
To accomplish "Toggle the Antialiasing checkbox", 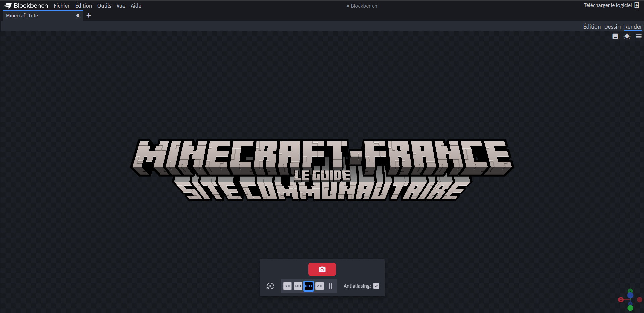I will 376,286.
